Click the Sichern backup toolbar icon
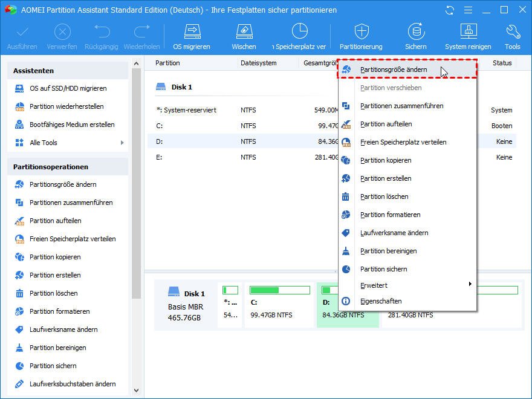This screenshot has height=399, width=532. (416, 31)
